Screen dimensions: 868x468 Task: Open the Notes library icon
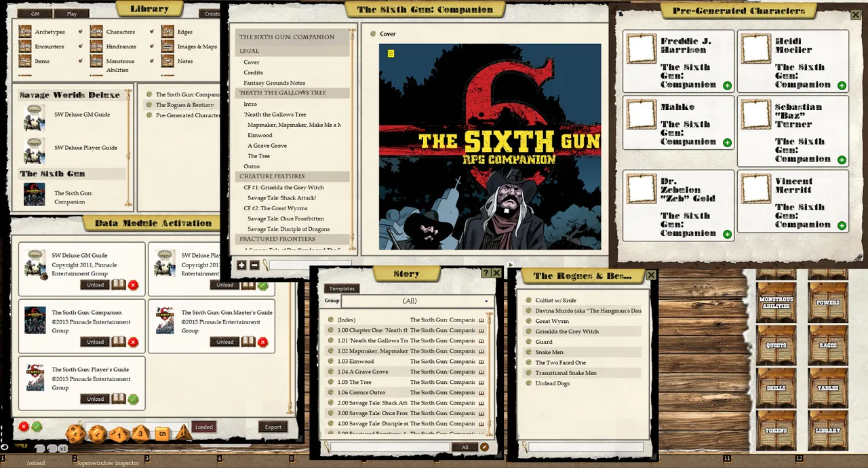[167, 62]
